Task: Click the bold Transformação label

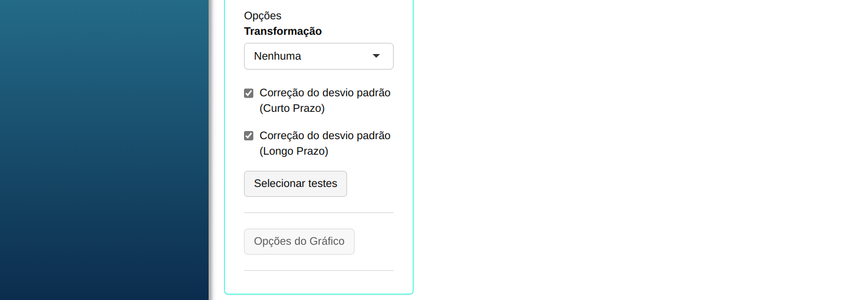Action: coord(283,31)
